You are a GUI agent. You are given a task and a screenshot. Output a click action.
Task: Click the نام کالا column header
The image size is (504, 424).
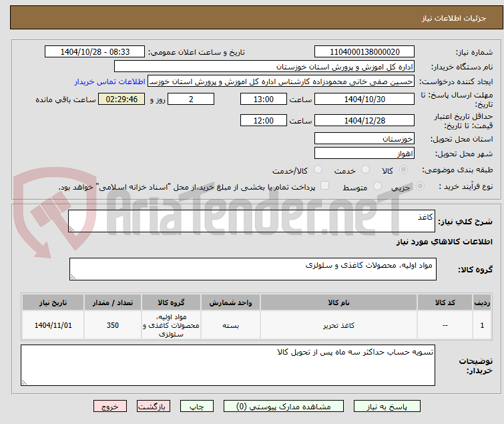(x=338, y=302)
